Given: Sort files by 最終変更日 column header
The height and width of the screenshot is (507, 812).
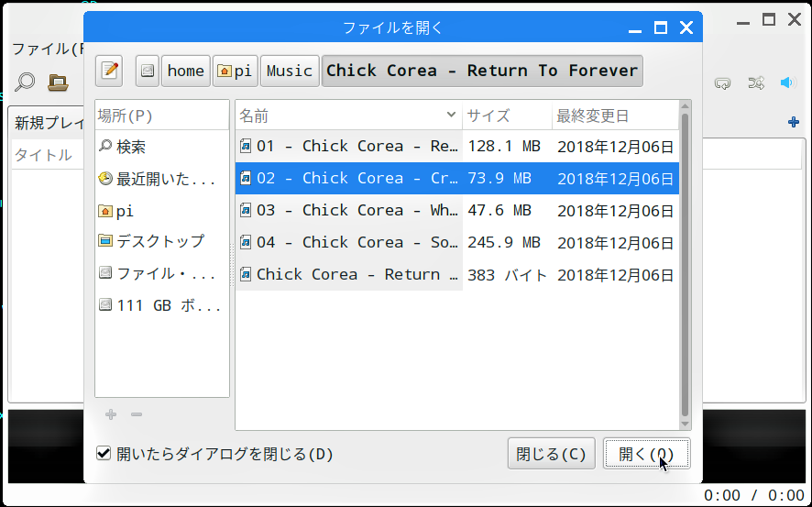Looking at the screenshot, I should (x=615, y=116).
